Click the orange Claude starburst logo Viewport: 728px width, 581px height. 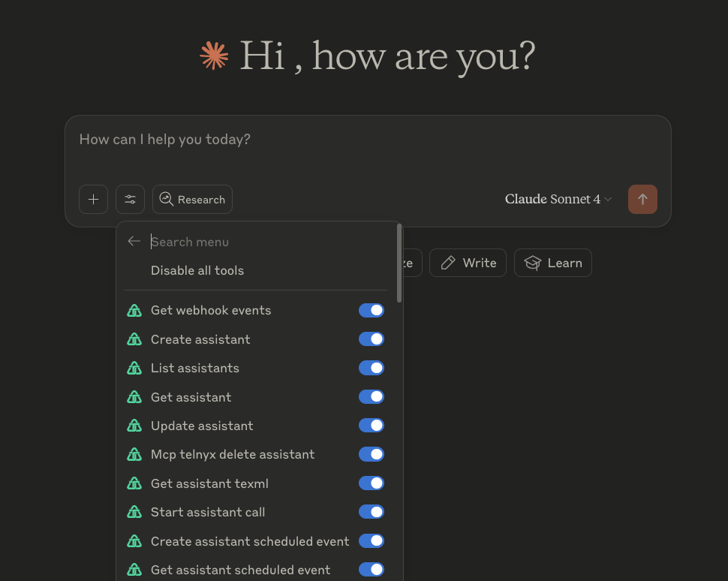point(214,56)
